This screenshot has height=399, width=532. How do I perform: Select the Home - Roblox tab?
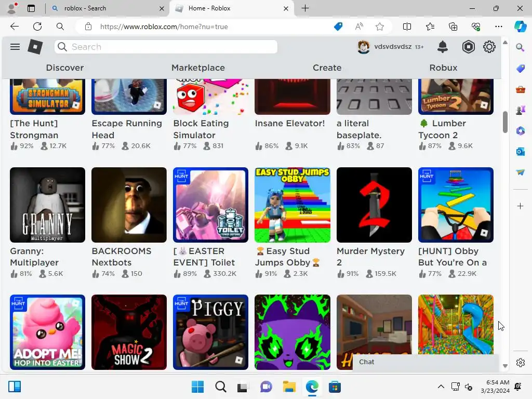point(232,8)
